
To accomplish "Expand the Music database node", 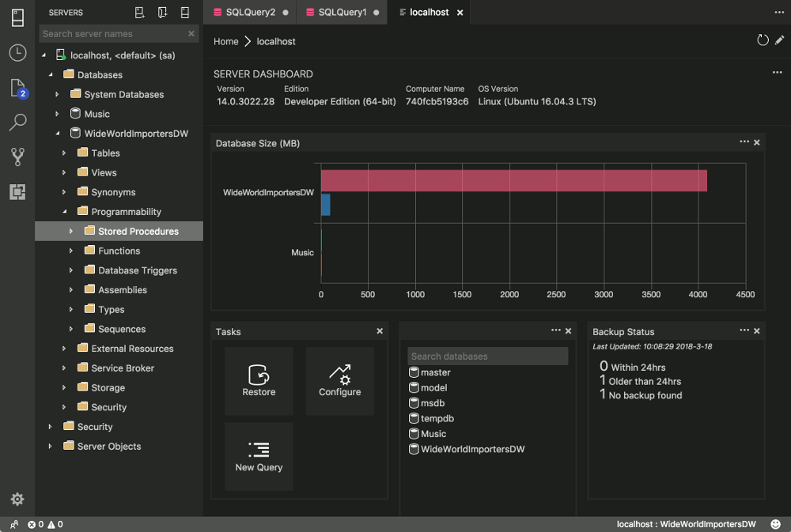I will (57, 114).
